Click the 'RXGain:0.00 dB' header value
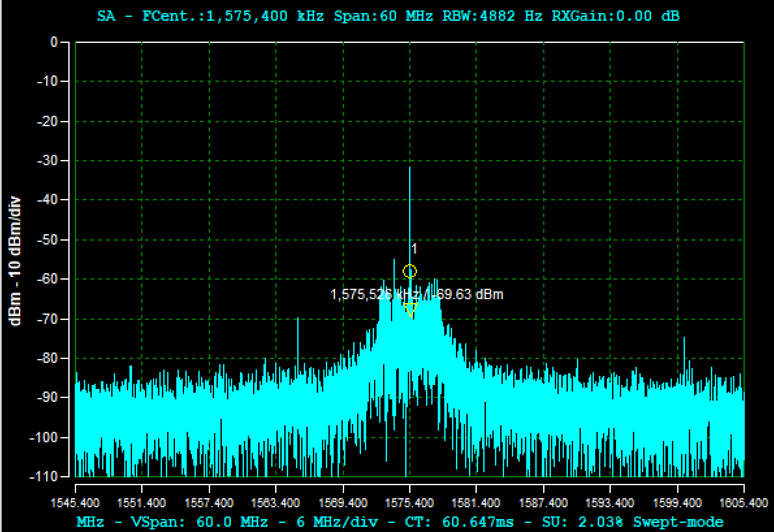This screenshot has width=774, height=532. point(615,16)
